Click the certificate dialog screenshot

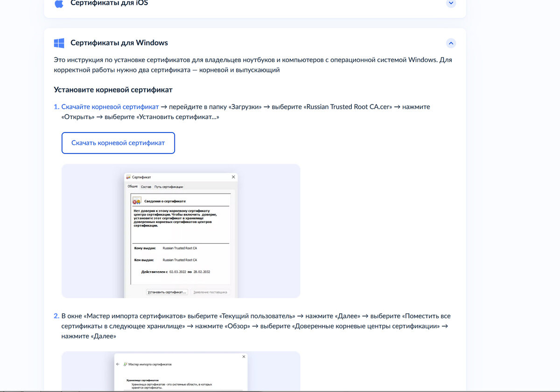pos(181,231)
